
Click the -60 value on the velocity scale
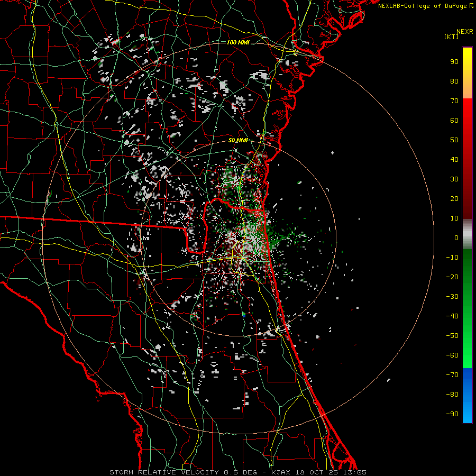pyautogui.click(x=452, y=355)
